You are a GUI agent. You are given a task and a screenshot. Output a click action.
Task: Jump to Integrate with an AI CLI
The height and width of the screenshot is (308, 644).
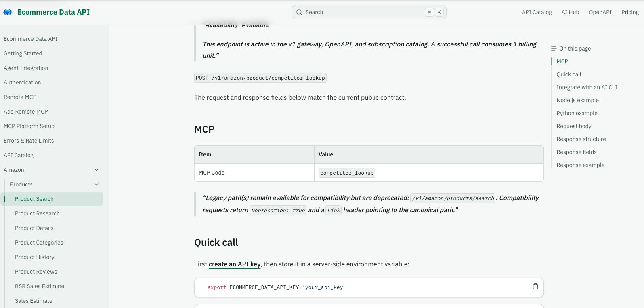[587, 87]
